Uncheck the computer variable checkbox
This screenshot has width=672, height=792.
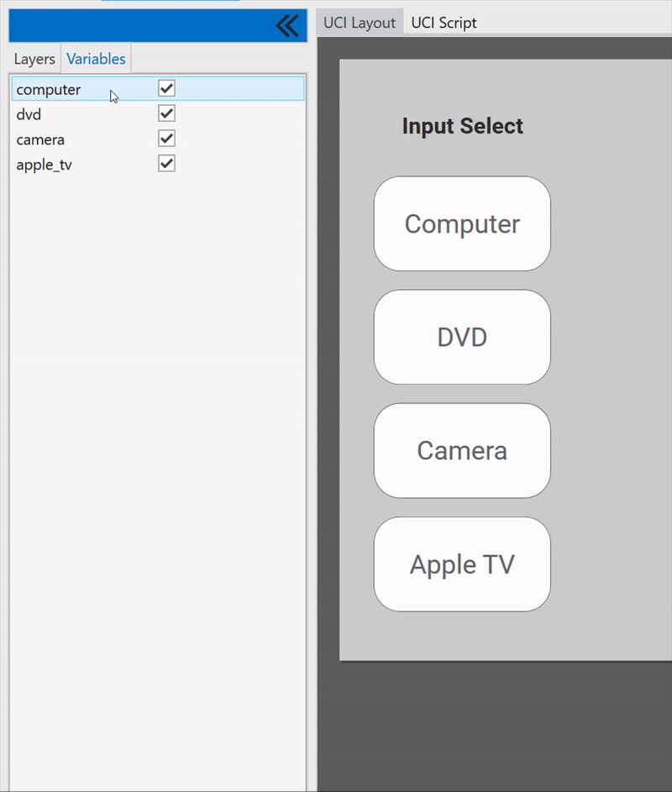pos(166,88)
